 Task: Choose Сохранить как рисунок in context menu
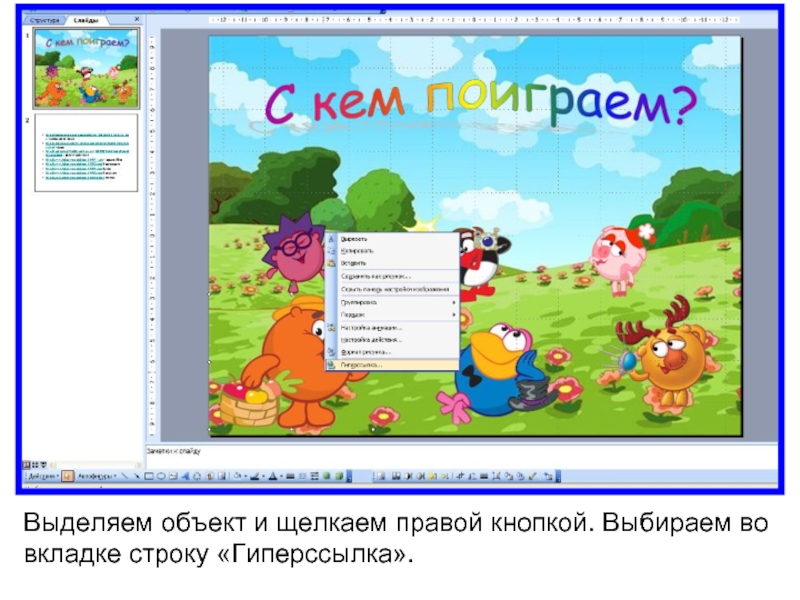392,277
